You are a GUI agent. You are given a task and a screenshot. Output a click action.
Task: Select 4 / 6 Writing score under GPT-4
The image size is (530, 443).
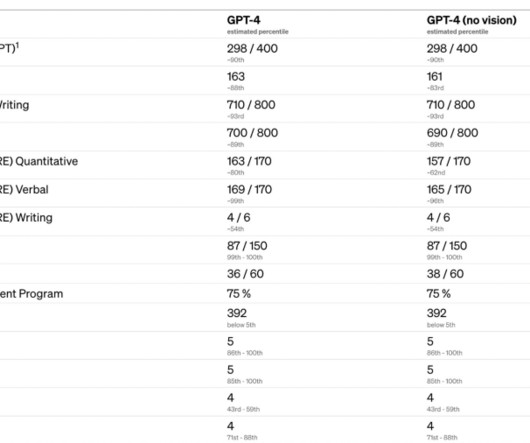(x=239, y=218)
